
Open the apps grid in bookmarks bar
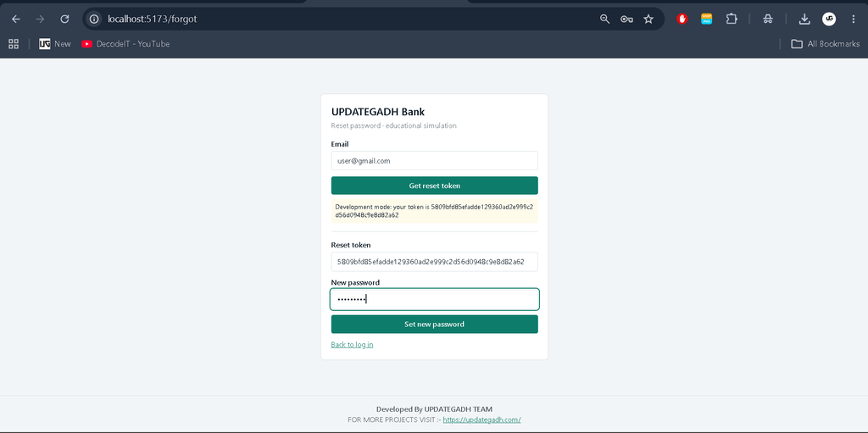coord(14,44)
